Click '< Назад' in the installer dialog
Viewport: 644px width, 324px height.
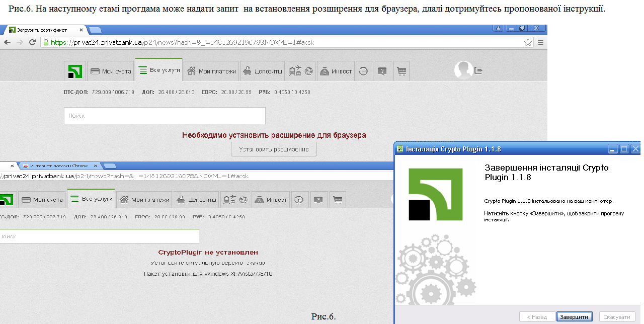point(537,317)
